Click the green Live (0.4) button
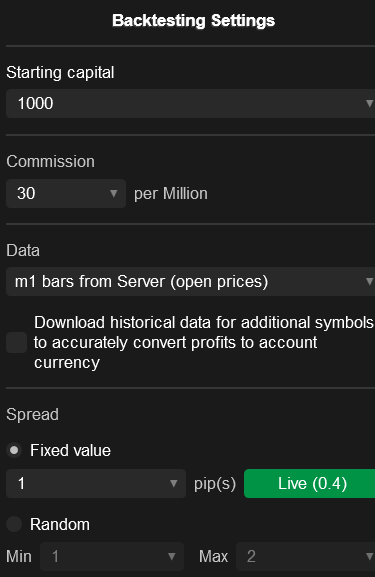375x577 pixels. click(309, 484)
